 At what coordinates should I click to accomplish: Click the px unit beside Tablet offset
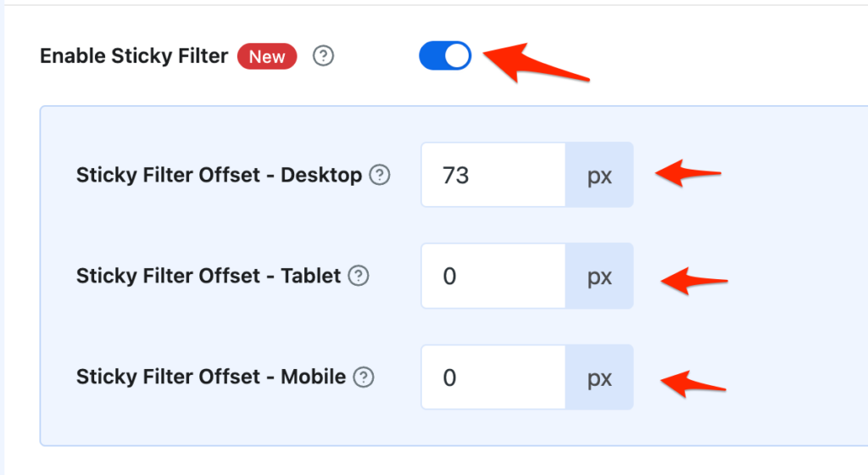tap(599, 276)
